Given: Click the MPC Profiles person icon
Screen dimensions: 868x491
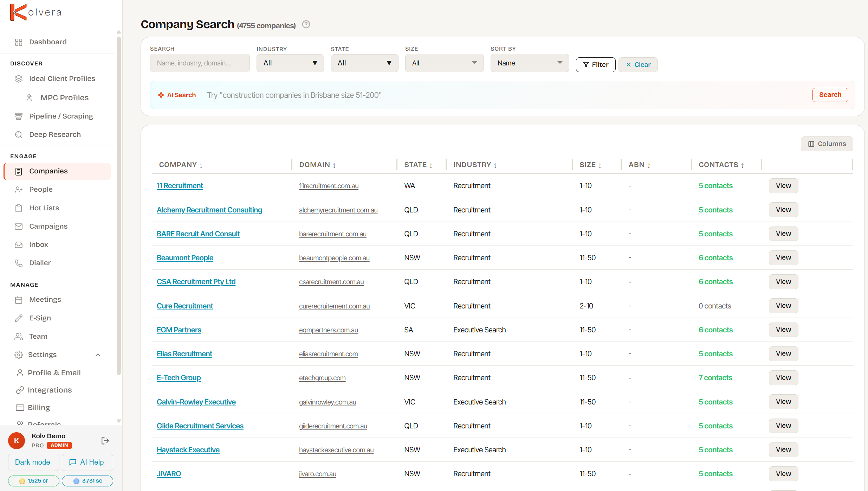Looking at the screenshot, I should [30, 98].
